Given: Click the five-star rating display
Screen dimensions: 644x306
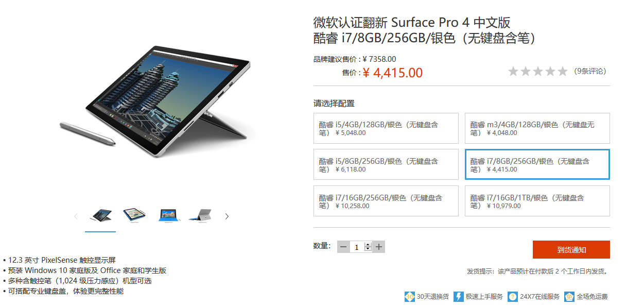Looking at the screenshot, I should pos(538,71).
